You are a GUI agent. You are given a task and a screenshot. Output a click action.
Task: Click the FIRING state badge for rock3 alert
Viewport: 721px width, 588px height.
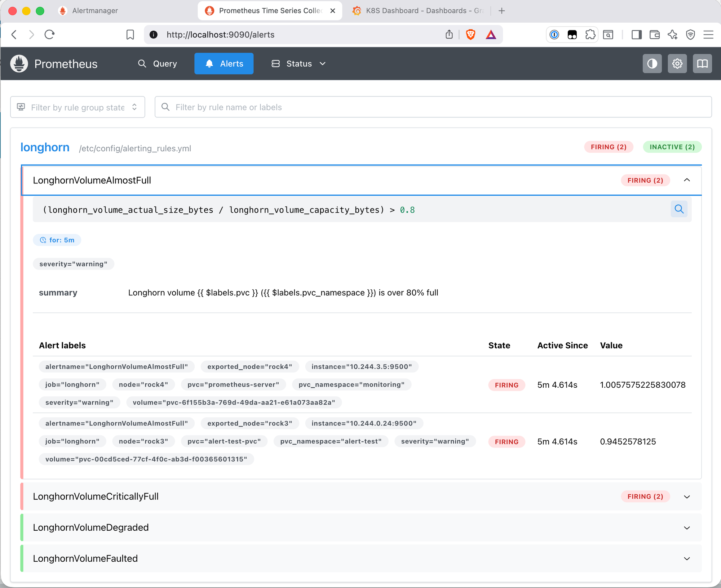(507, 442)
